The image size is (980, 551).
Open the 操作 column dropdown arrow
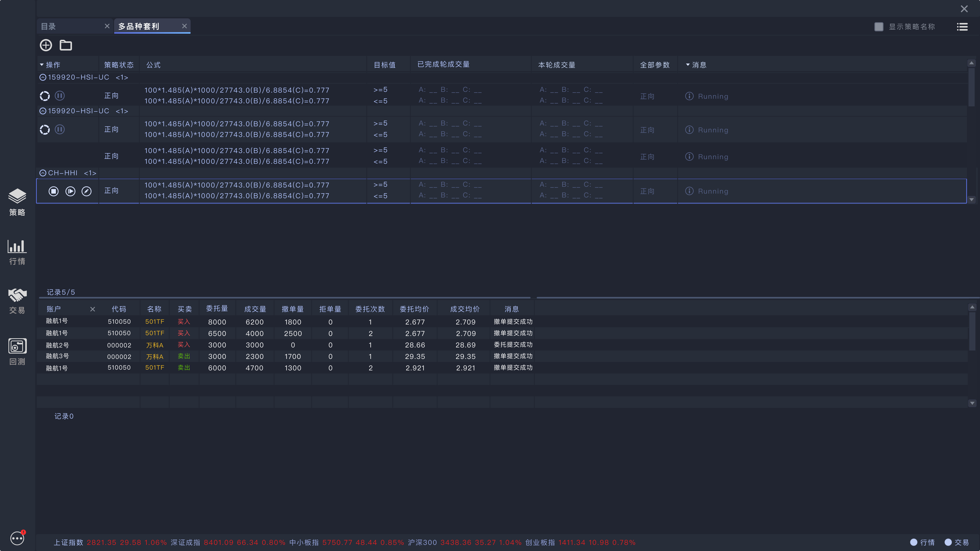(41, 65)
